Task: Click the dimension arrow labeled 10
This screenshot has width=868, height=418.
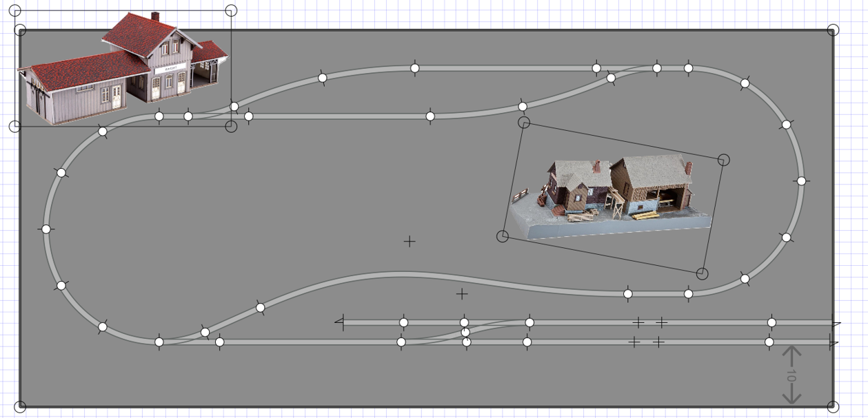Action: pos(791,375)
